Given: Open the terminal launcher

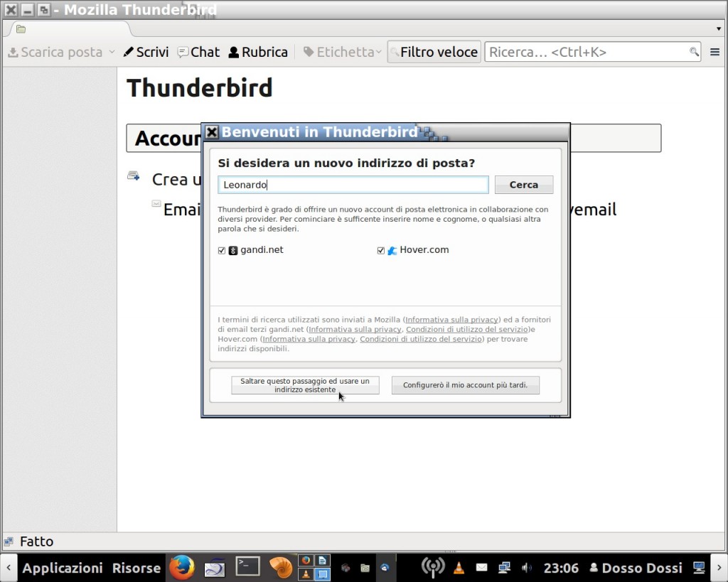Looking at the screenshot, I should (247, 567).
